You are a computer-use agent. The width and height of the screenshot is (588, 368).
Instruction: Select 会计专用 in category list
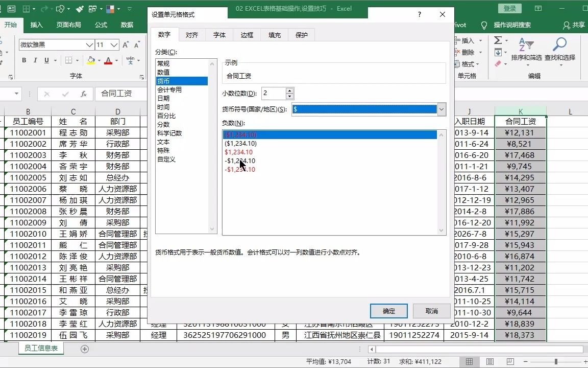(x=169, y=90)
